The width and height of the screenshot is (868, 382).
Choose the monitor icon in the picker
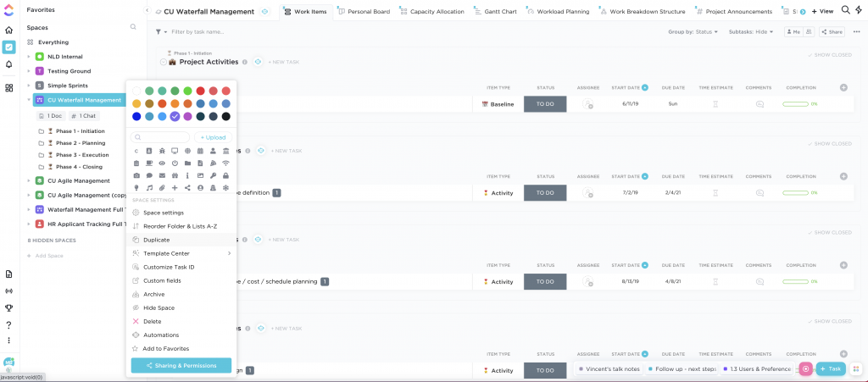[x=175, y=151]
